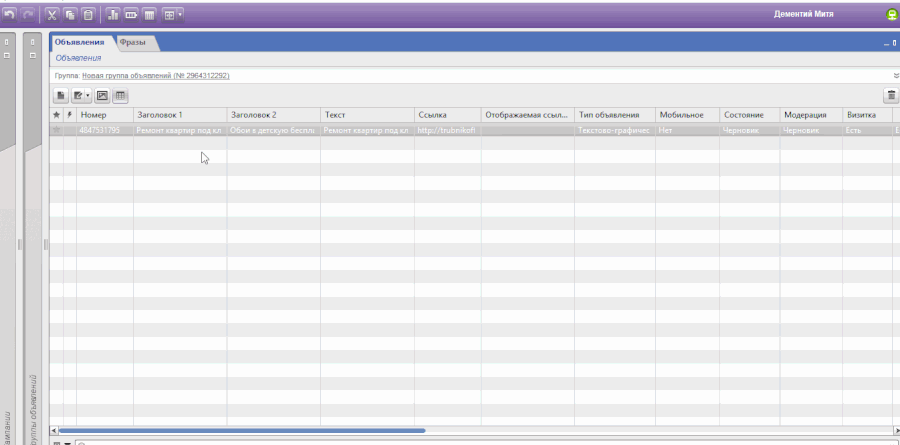Click the battery-shaped icon in the top toolbar
Viewport: 900px width, 445px height.
[x=131, y=15]
